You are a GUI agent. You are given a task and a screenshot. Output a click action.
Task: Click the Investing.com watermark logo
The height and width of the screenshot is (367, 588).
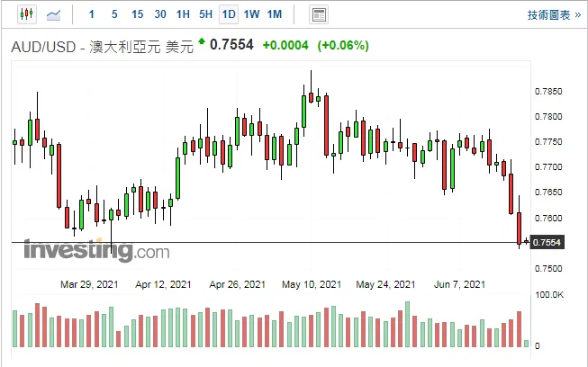[96, 250]
